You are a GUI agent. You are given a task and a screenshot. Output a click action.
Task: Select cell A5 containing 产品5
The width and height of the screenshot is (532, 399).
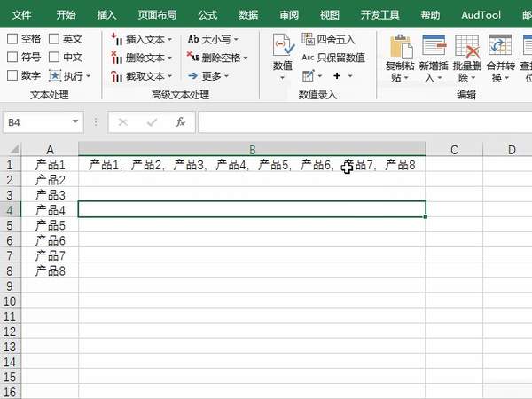[51, 225]
